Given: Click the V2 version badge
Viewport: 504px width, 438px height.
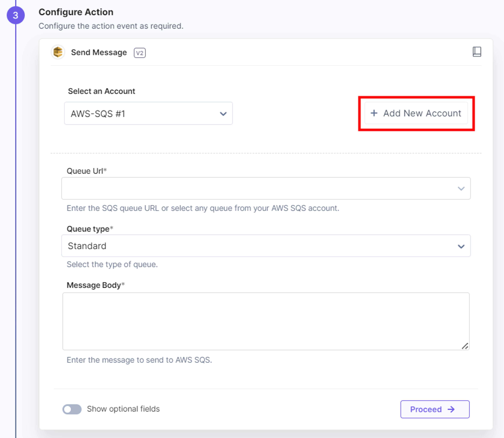Looking at the screenshot, I should 140,53.
